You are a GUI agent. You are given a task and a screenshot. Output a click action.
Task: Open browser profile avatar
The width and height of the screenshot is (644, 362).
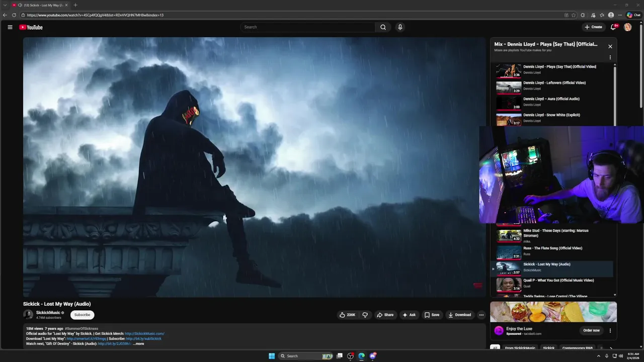(611, 15)
